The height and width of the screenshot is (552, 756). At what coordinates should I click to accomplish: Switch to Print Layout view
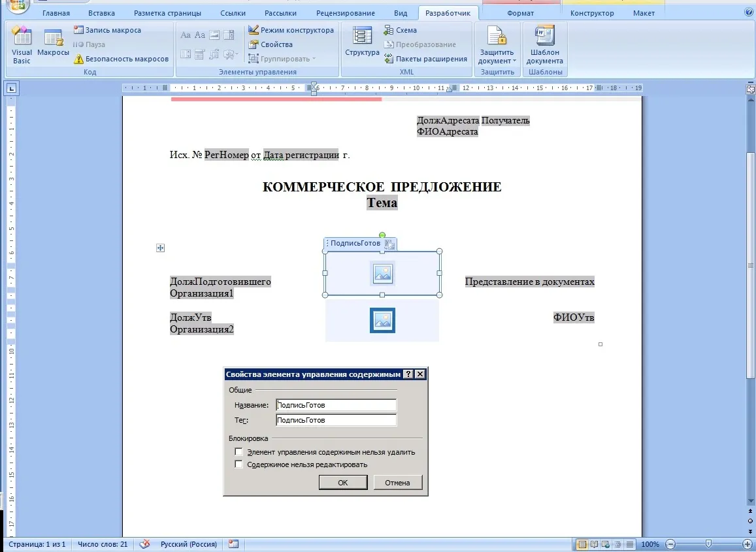[x=582, y=544]
